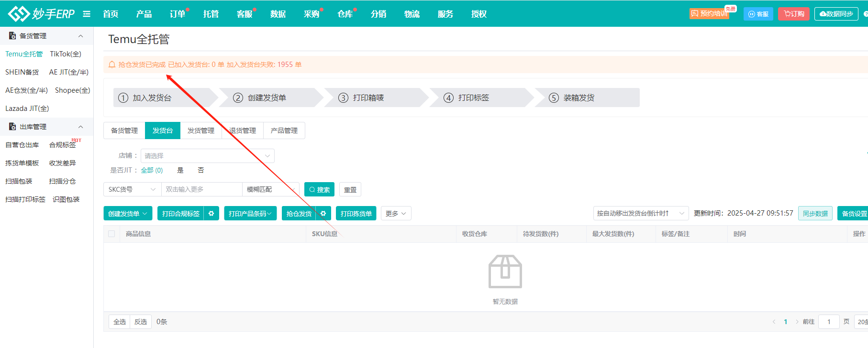
Task: Open the 托管 top menu
Action: (x=211, y=14)
